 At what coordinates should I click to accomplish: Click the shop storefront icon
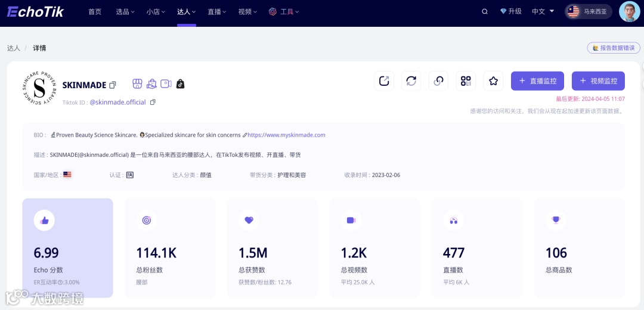137,83
